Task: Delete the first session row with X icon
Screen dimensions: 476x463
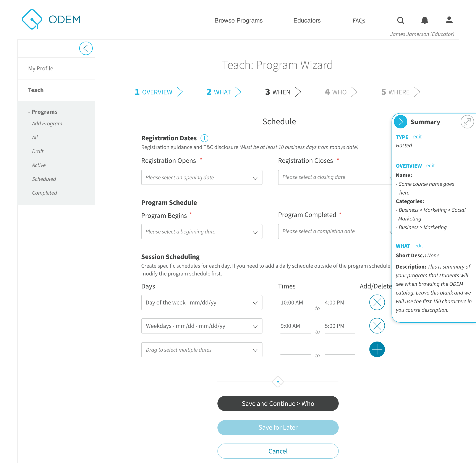Action: point(377,303)
